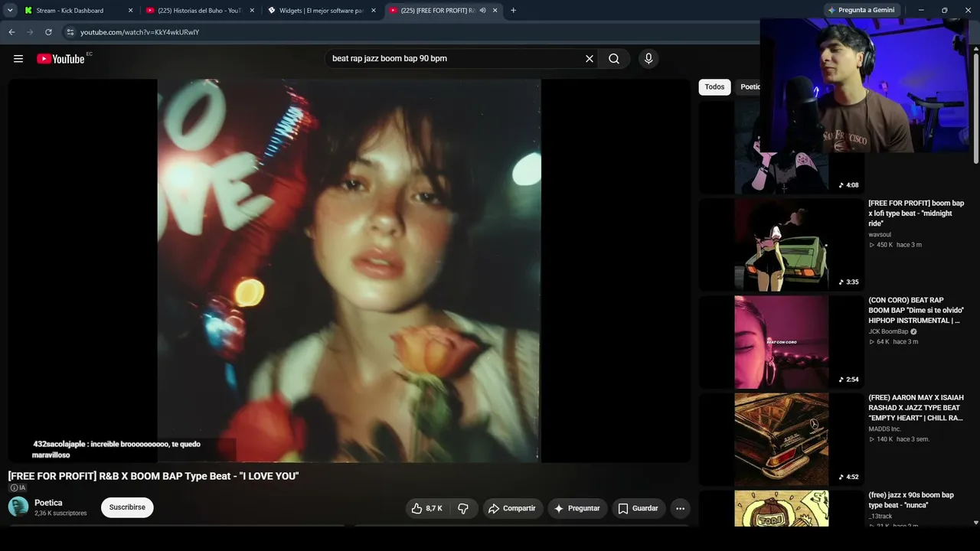This screenshot has width=980, height=551.
Task: Click the JCK BoomBap verified badge
Action: click(x=913, y=332)
